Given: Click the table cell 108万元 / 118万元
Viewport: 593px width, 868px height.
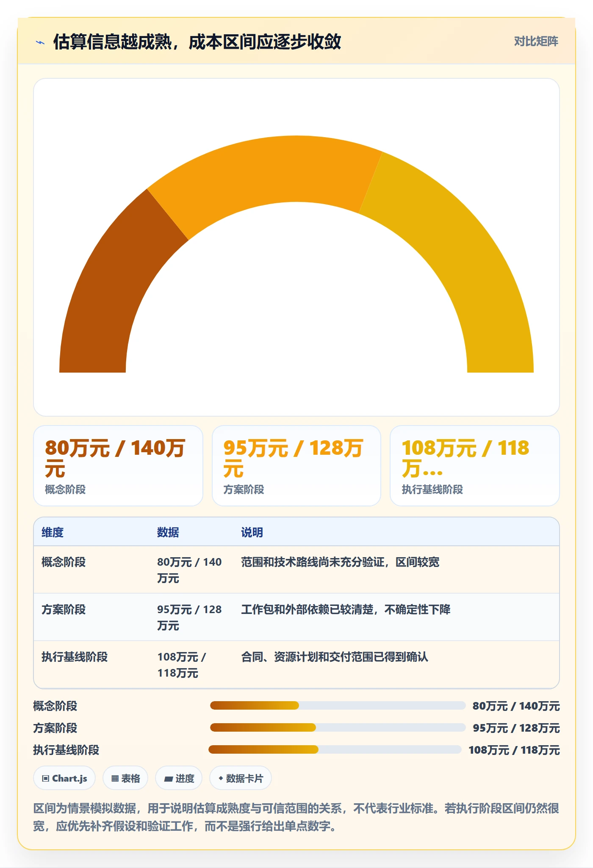Looking at the screenshot, I should (x=182, y=665).
